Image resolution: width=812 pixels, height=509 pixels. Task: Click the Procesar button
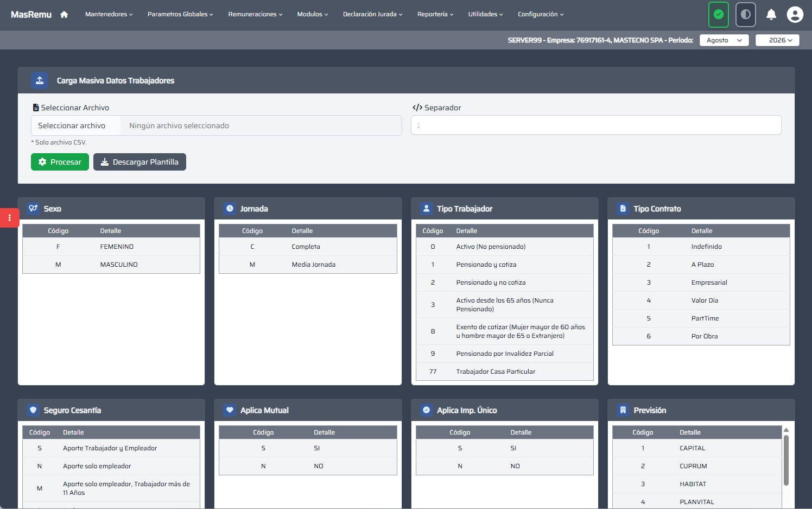pyautogui.click(x=60, y=162)
